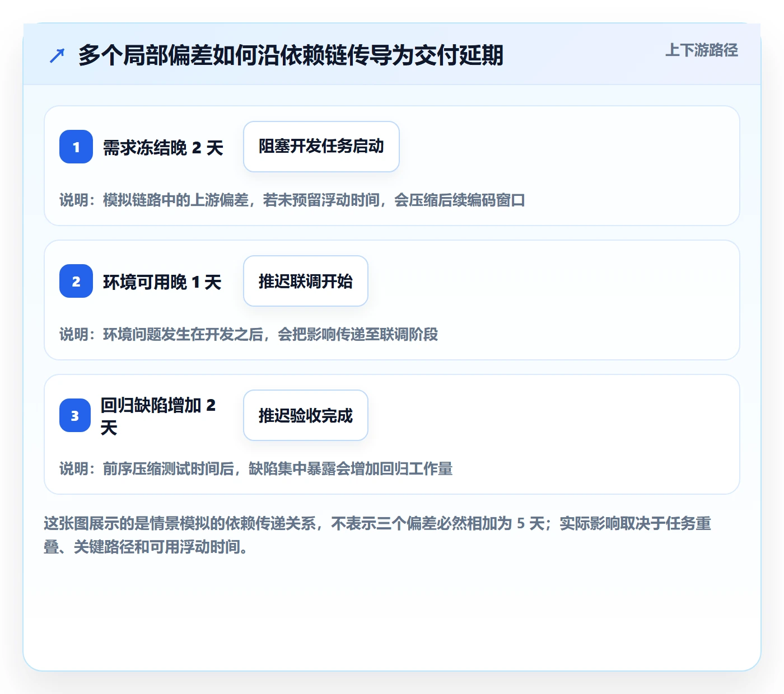Click the step 1 number badge
This screenshot has width=784, height=694.
(76, 147)
